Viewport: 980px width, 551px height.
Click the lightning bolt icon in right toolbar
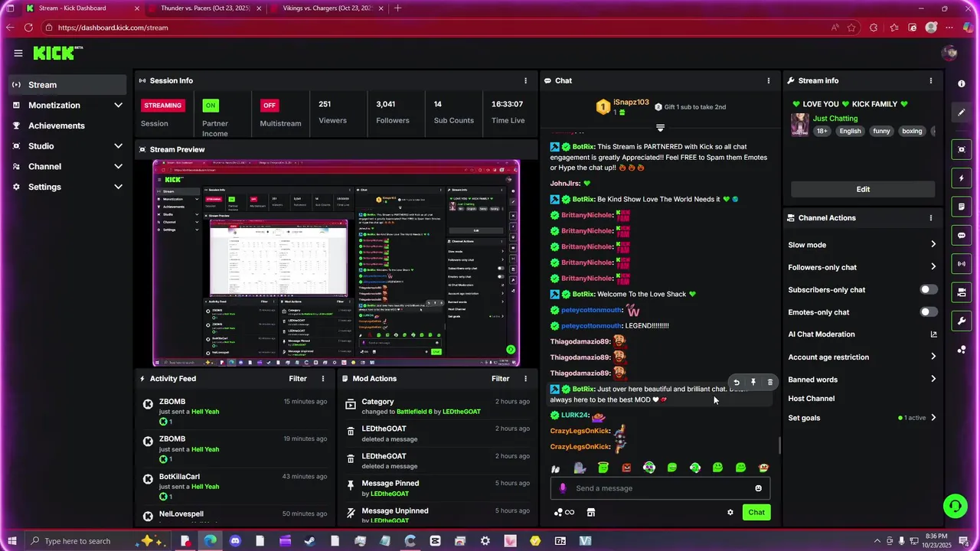pos(962,178)
